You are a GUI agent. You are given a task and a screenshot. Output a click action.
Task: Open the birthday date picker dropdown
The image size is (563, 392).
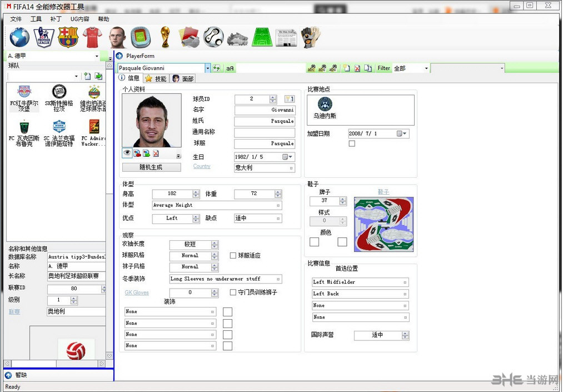(287, 157)
